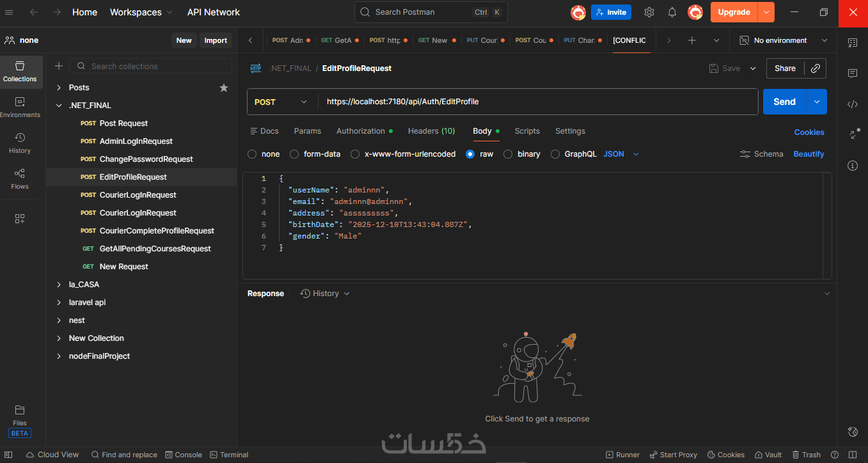Click the request URL field
Viewport: 868px width, 463px height.
point(538,102)
